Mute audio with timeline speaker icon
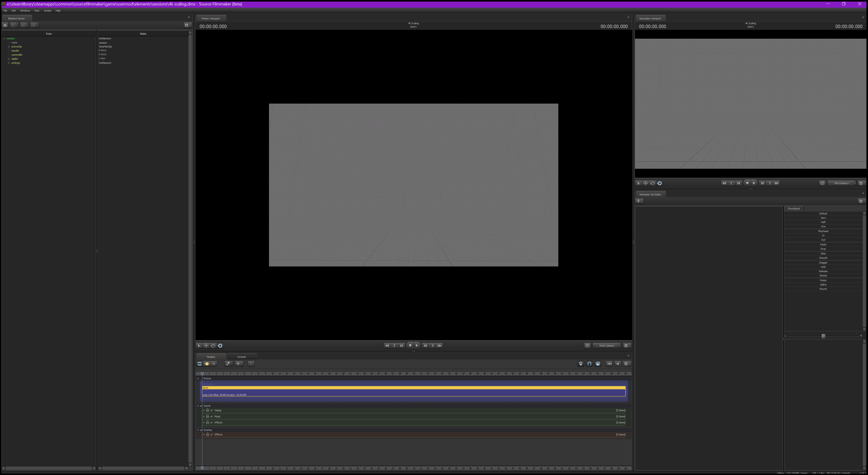 [618, 364]
